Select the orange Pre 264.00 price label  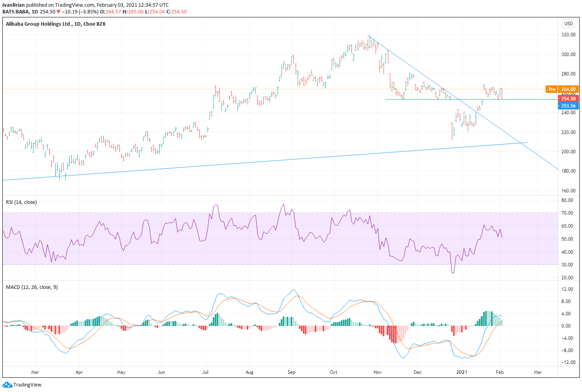562,89
